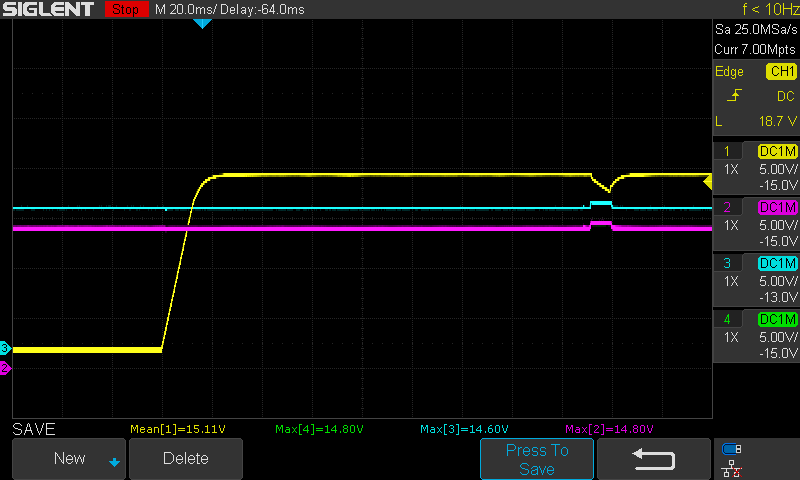Click the Curr 7.00Mpts memory depth
The height and width of the screenshot is (480, 800).
click(x=755, y=49)
